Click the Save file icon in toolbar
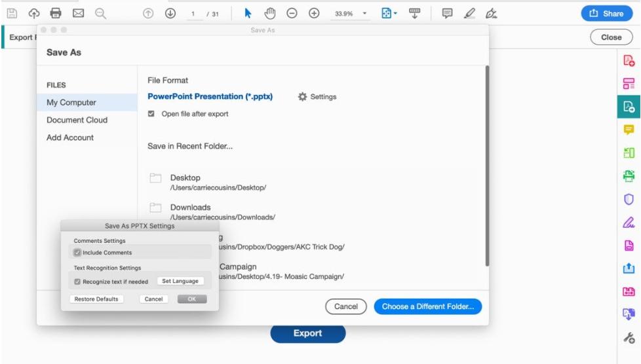 (x=12, y=14)
